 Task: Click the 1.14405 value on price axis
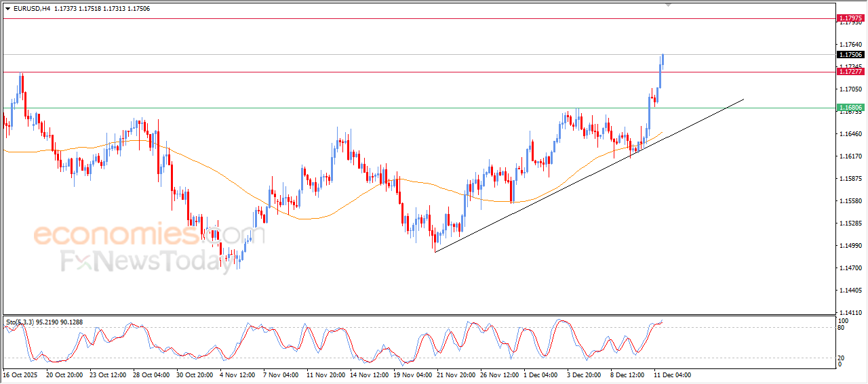click(x=849, y=290)
